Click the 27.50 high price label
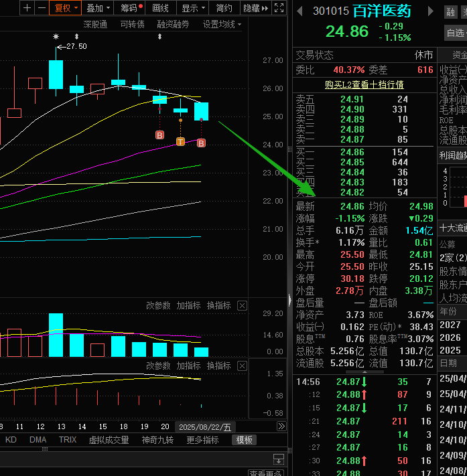Viewport: 467px width, 476px height. [76, 46]
